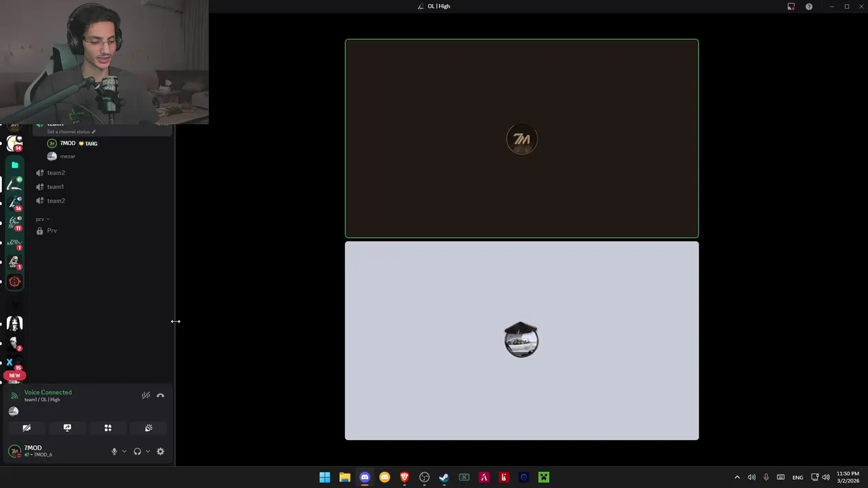Screen dimensions: 868x488
Task: Open Discord help icon in title bar
Action: 809,6
